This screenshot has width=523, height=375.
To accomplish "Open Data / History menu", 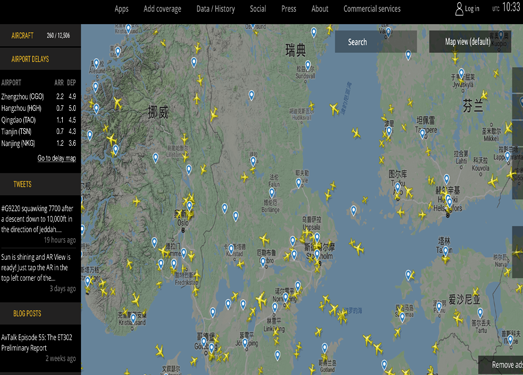I will (215, 9).
